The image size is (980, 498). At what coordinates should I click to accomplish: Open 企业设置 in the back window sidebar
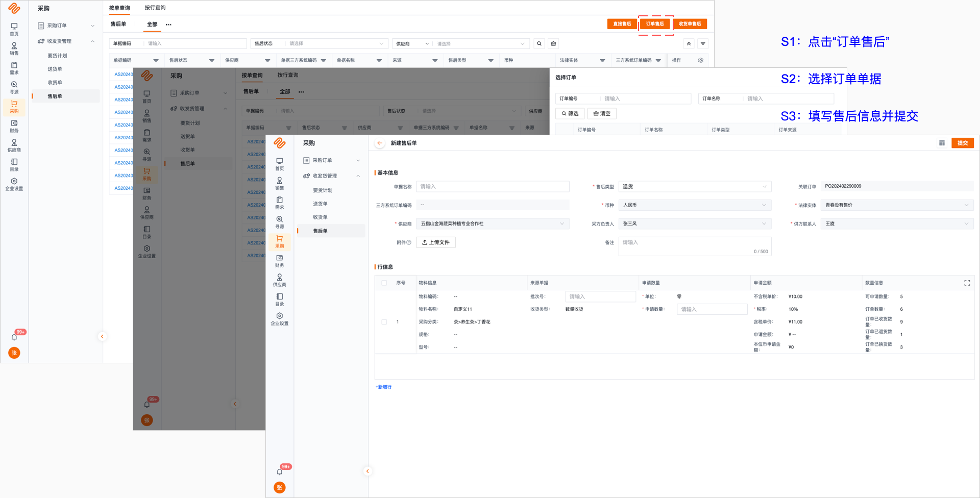coord(14,184)
